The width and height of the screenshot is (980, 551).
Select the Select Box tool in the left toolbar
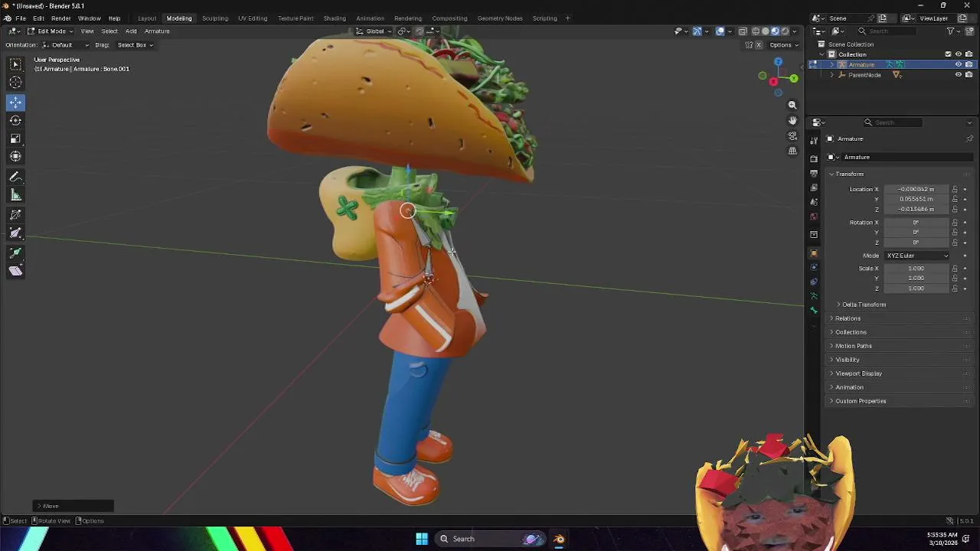pyautogui.click(x=15, y=64)
